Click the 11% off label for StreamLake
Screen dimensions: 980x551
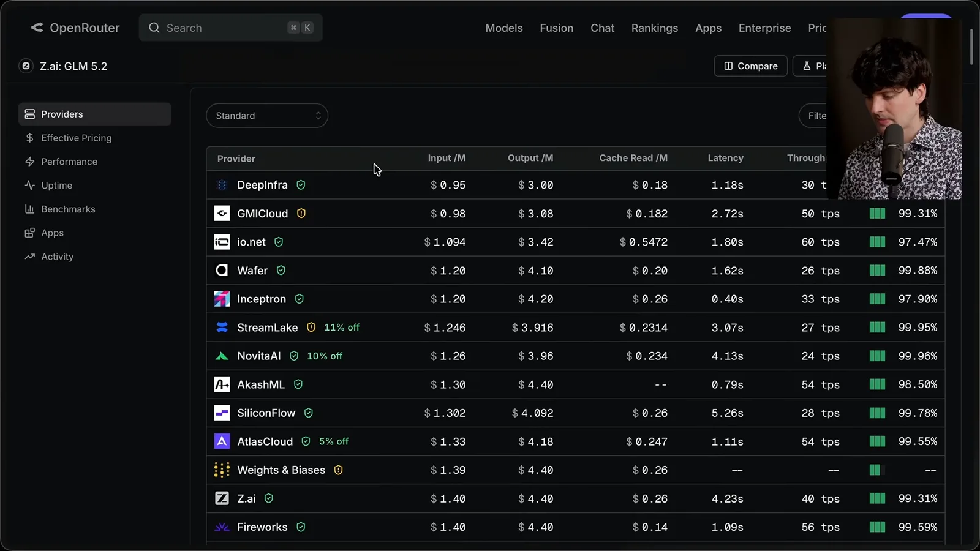(342, 328)
